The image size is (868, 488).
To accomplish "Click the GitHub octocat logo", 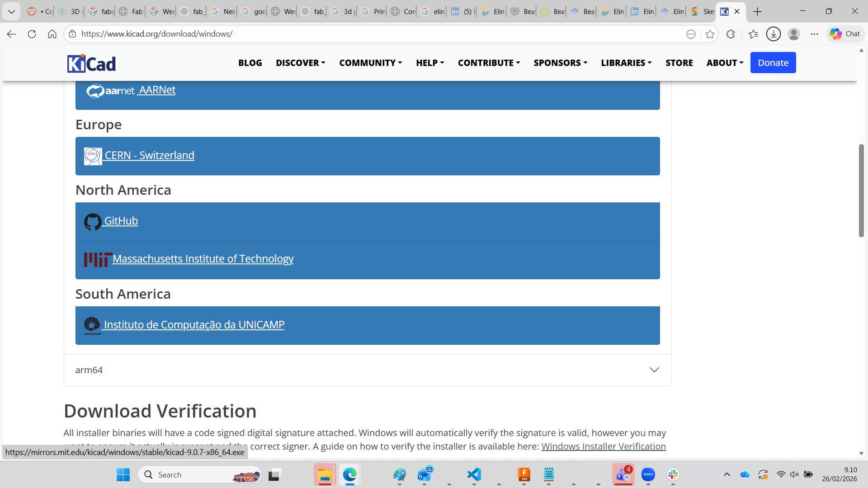I will [x=93, y=221].
